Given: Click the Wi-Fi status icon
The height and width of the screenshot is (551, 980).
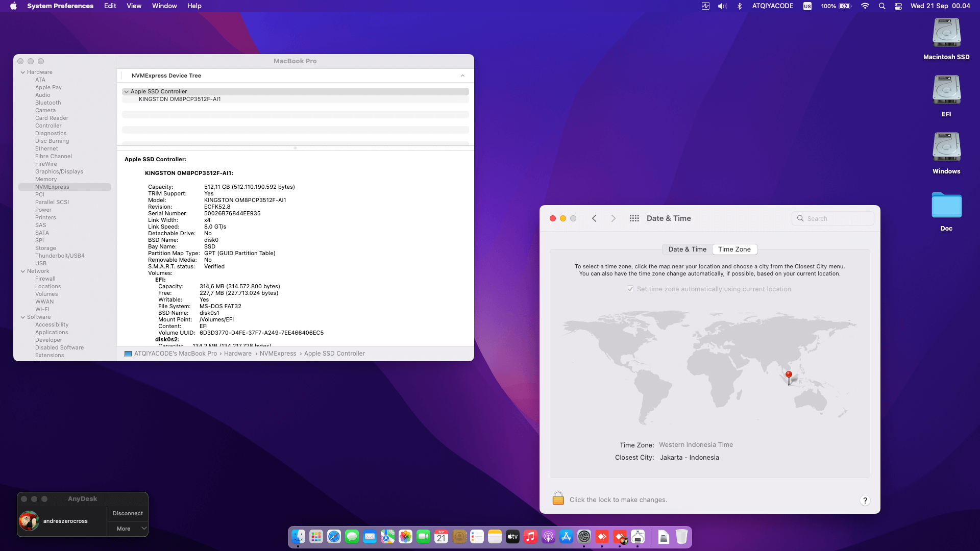Looking at the screenshot, I should pos(865,6).
